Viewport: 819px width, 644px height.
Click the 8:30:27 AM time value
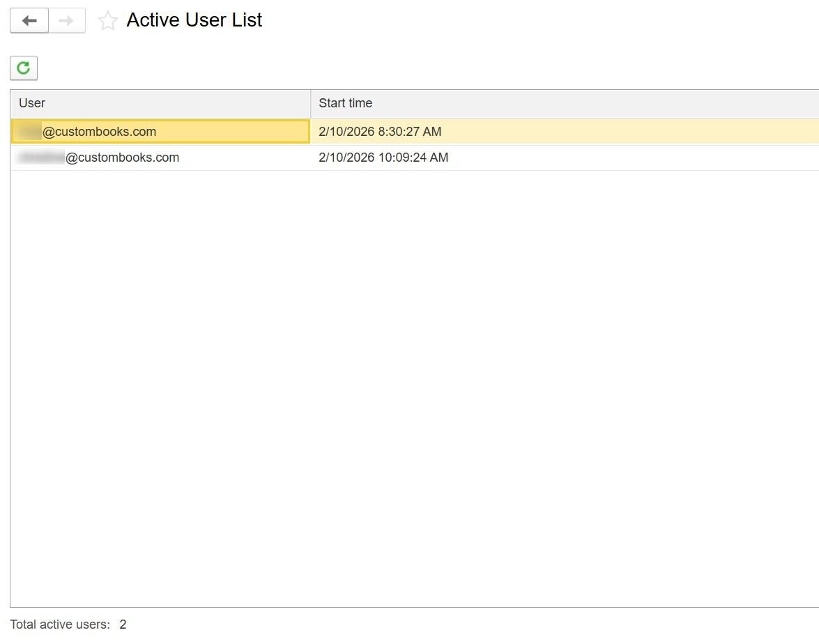point(410,132)
